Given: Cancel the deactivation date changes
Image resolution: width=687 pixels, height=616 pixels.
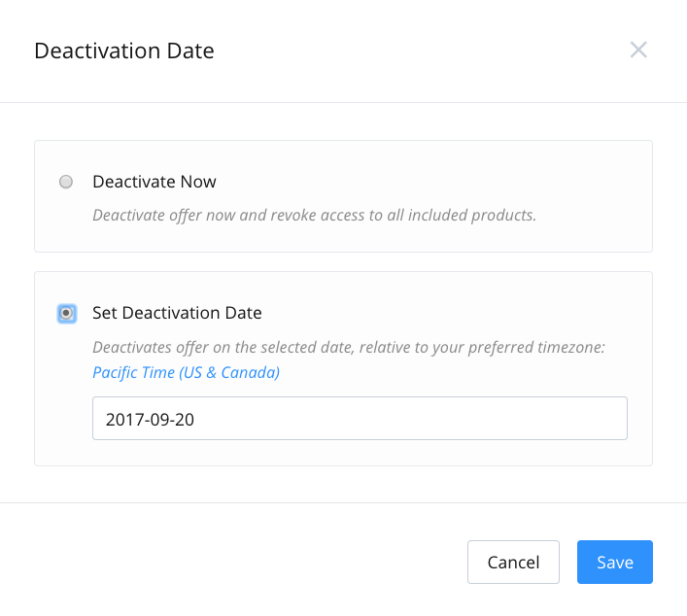Looking at the screenshot, I should click(513, 563).
